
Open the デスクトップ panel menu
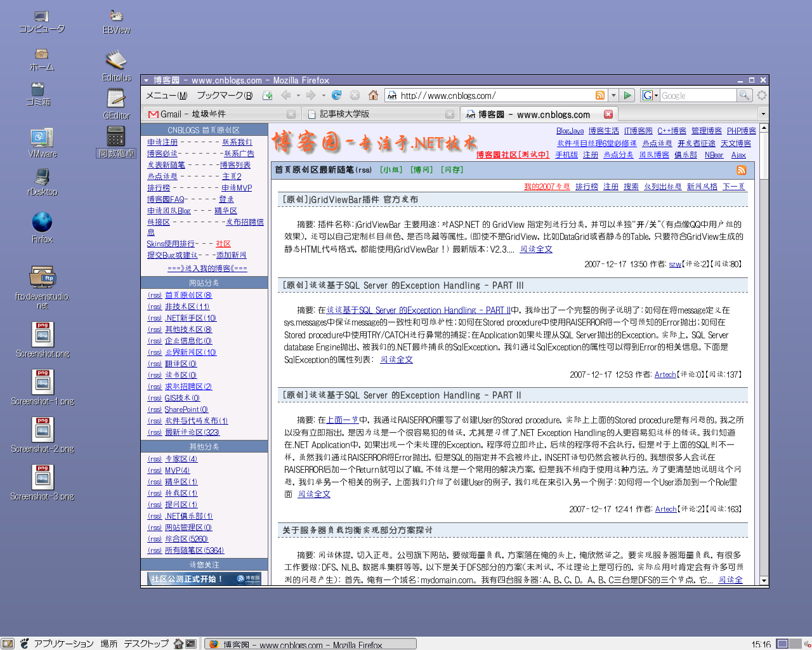click(x=146, y=644)
